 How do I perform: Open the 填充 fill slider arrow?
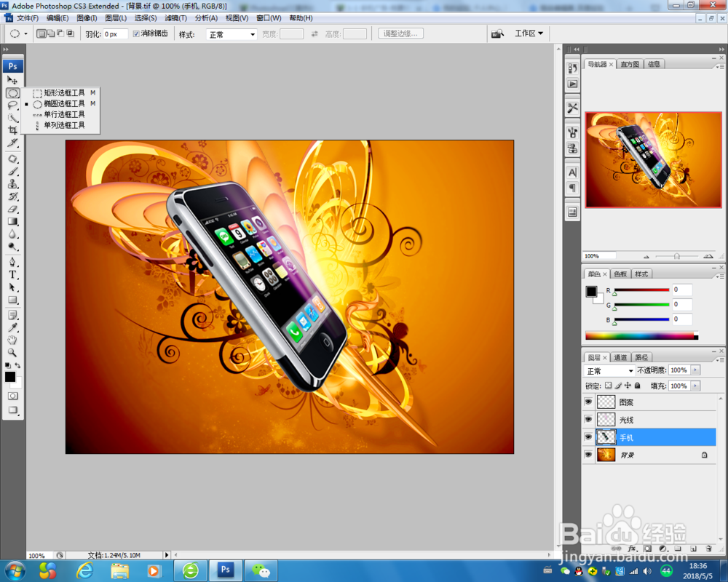pos(695,386)
